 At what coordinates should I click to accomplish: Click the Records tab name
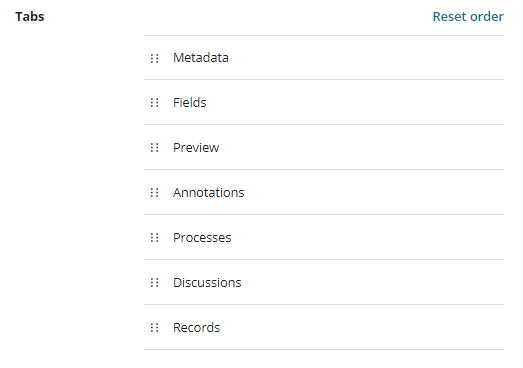196,328
